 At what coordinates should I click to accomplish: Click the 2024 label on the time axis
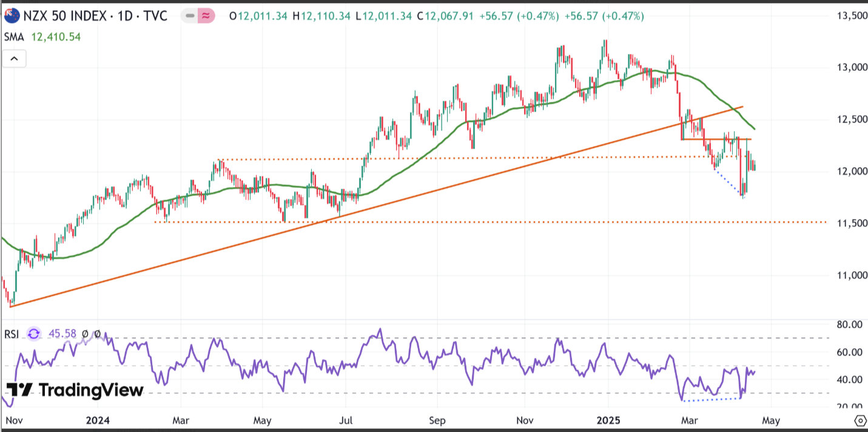point(98,420)
